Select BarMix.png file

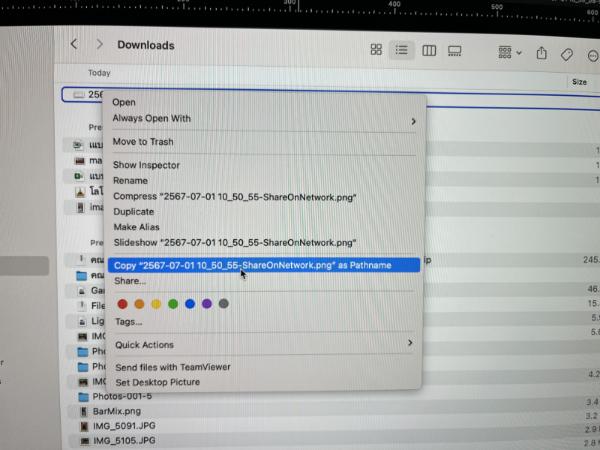click(117, 411)
